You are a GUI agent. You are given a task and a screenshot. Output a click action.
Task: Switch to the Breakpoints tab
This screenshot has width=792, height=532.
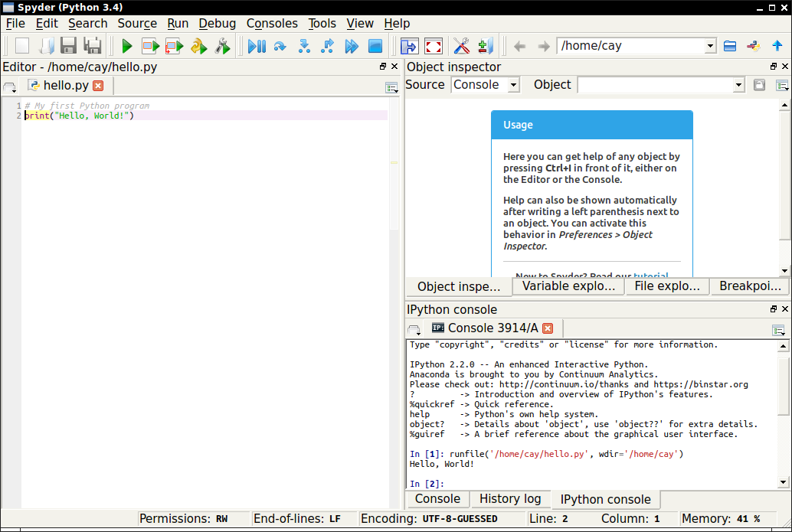pos(750,286)
